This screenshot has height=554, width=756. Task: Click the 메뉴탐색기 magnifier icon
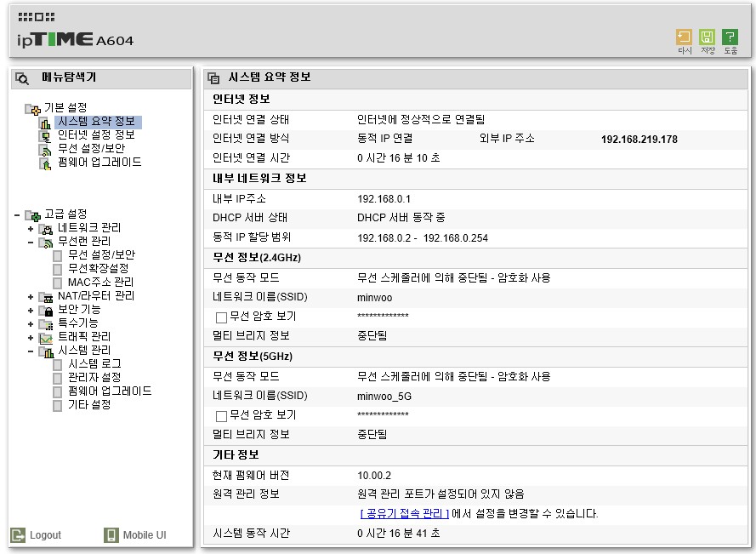[22, 78]
